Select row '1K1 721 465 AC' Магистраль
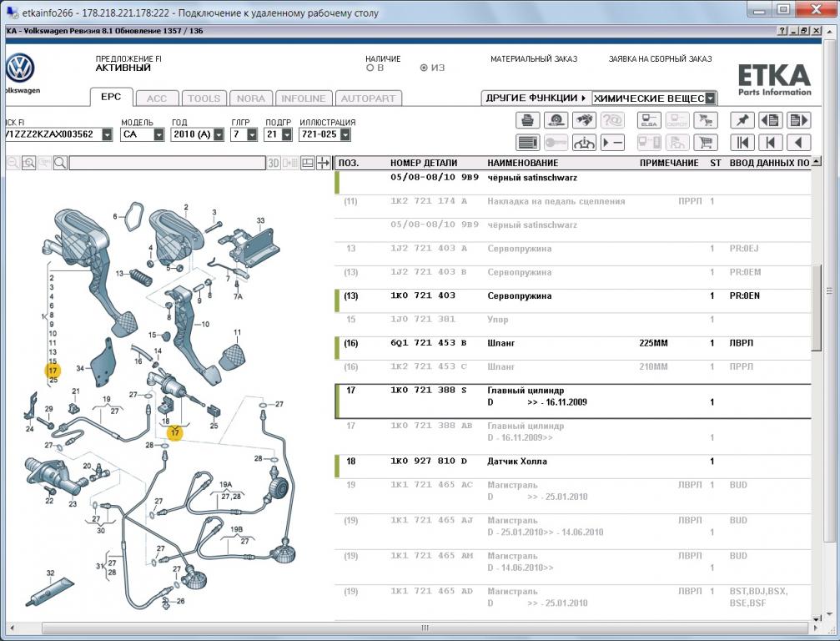This screenshot has width=840, height=641. coord(573,497)
